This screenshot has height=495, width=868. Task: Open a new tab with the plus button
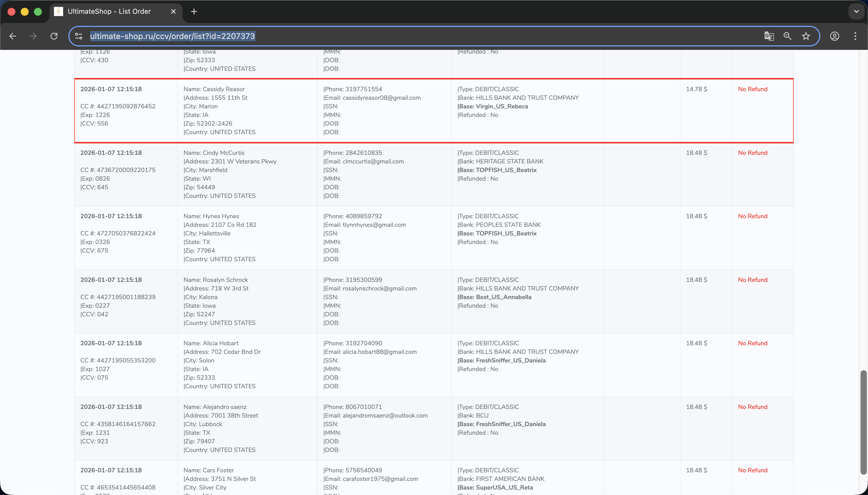(x=194, y=11)
